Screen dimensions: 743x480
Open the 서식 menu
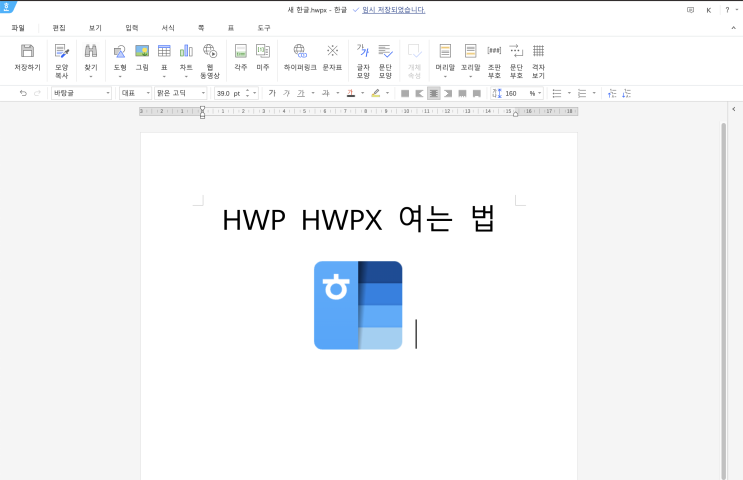168,28
